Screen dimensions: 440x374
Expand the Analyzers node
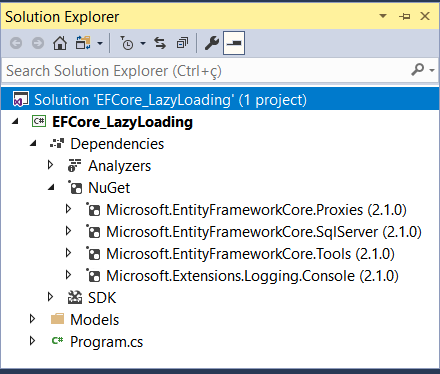pyautogui.click(x=50, y=164)
